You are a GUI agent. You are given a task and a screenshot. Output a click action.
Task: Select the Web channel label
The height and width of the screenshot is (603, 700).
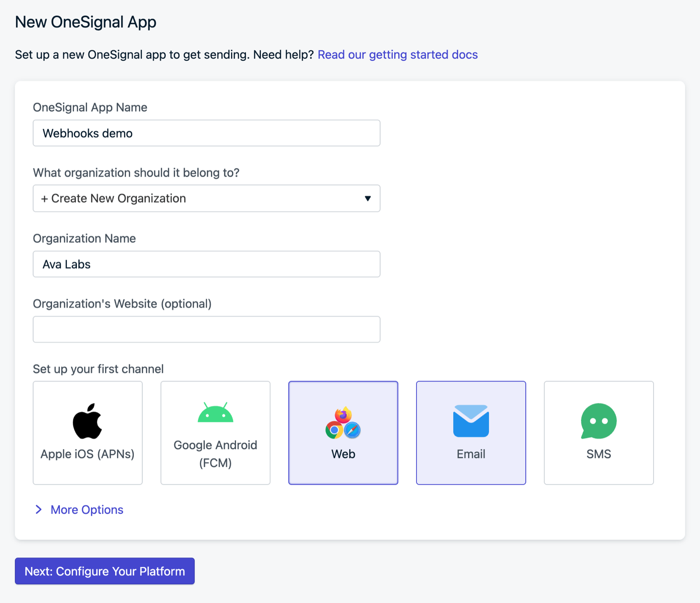343,454
